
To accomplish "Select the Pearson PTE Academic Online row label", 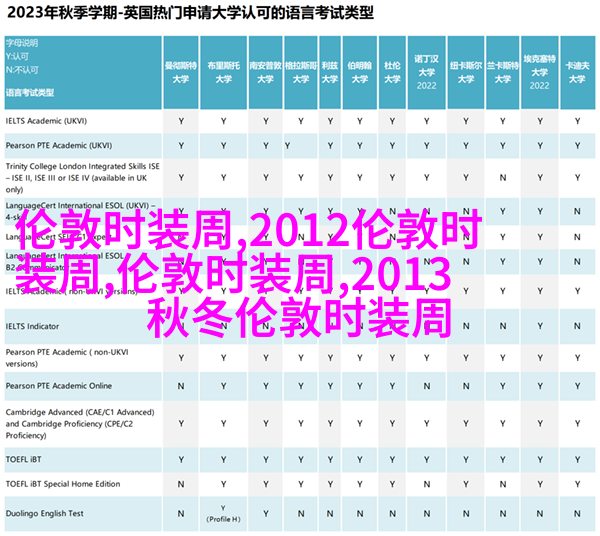I will 59,386.
